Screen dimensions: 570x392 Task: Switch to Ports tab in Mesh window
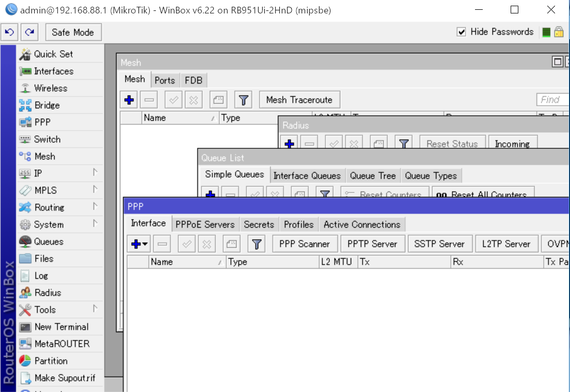click(165, 81)
